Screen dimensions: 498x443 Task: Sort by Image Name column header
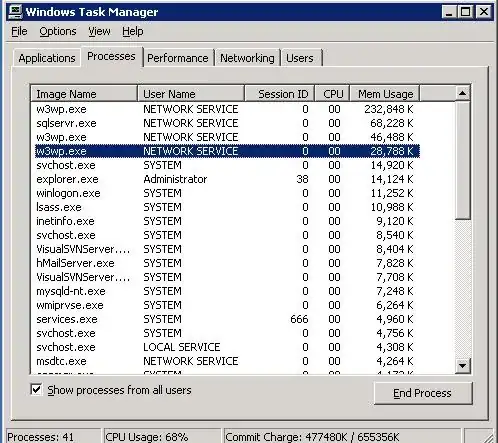tap(84, 94)
